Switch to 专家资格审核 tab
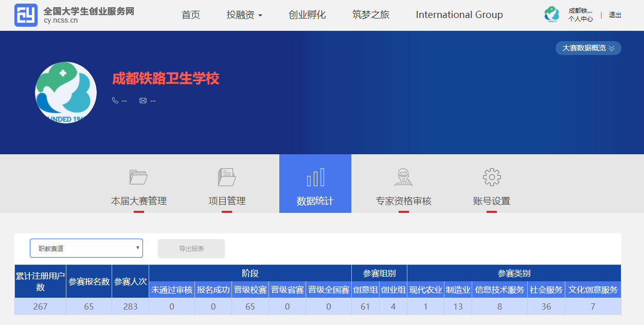 click(x=404, y=201)
